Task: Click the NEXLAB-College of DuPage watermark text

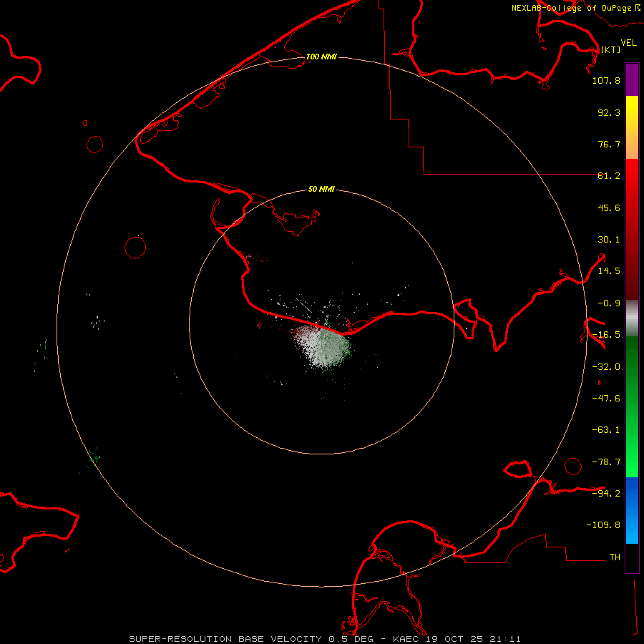Action: (570, 8)
